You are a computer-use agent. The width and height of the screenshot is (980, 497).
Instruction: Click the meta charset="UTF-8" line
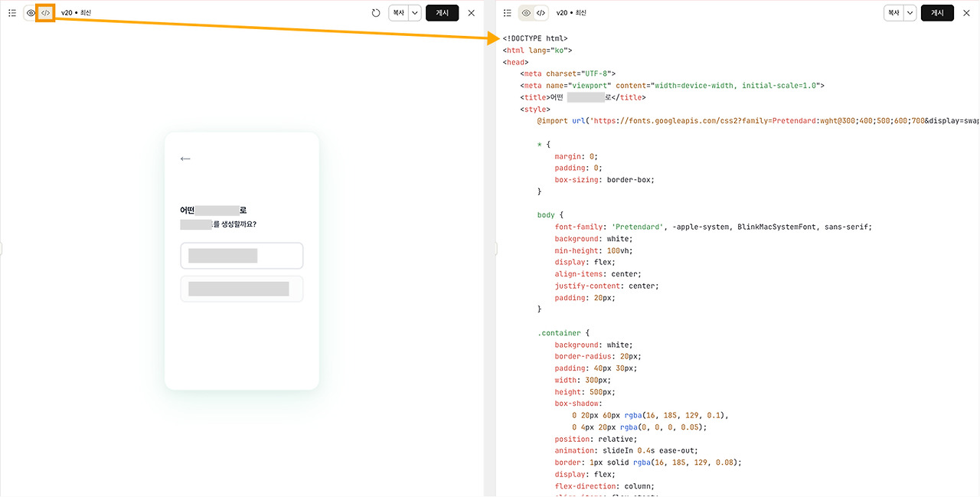tap(567, 74)
